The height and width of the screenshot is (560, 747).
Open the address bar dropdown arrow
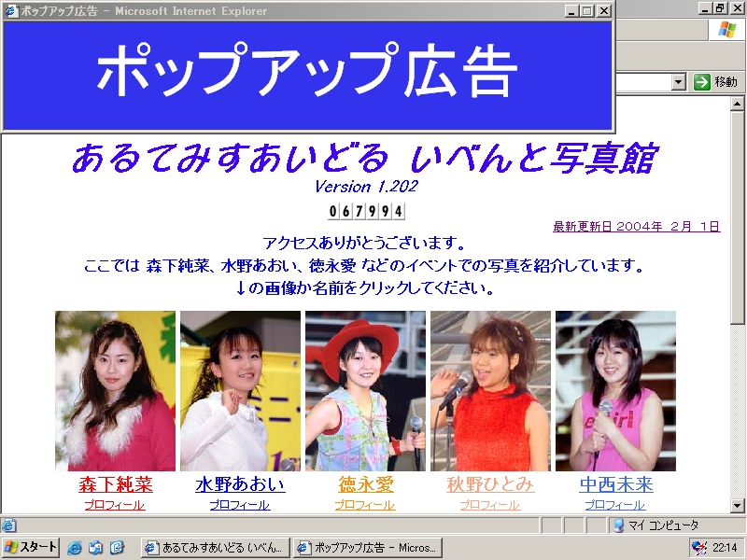pyautogui.click(x=679, y=82)
